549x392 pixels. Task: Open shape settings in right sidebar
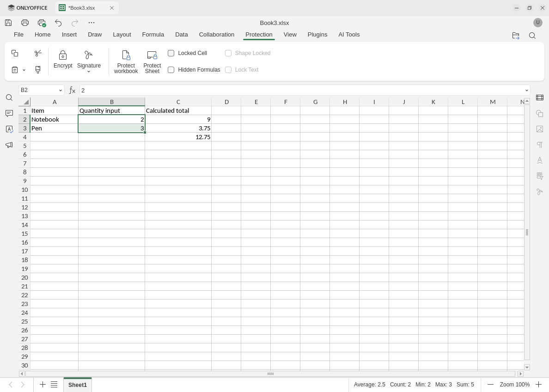point(540,113)
